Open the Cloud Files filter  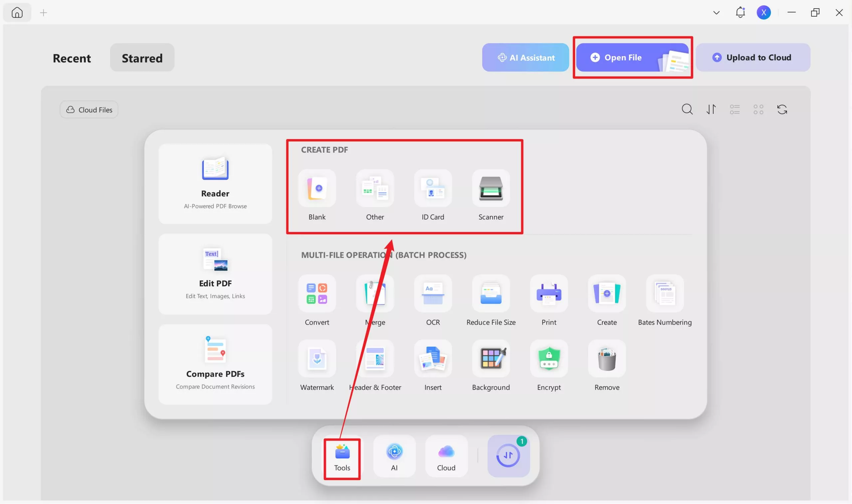(x=89, y=110)
